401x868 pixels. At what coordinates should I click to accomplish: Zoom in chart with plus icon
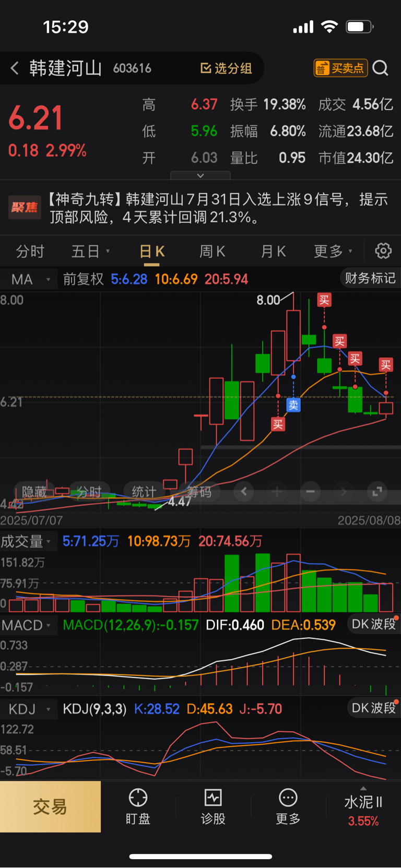tap(277, 491)
